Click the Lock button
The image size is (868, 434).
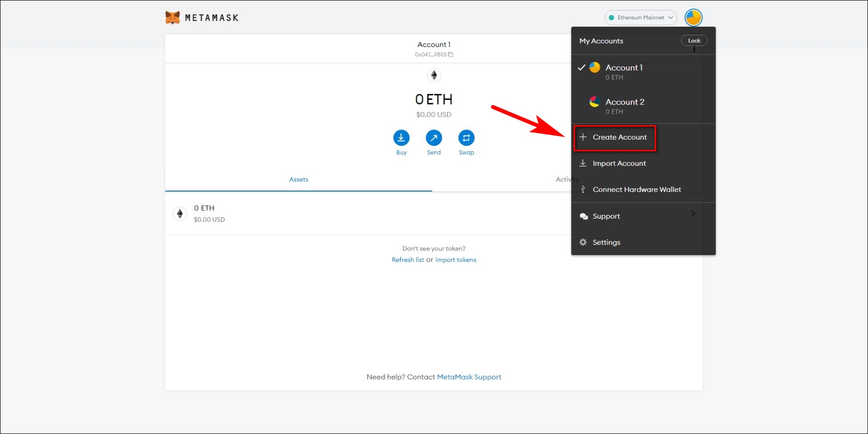coord(694,41)
